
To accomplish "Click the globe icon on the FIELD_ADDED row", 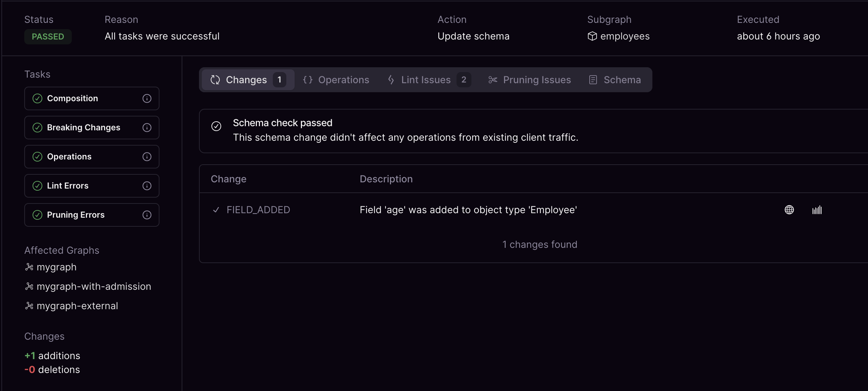I will (789, 210).
